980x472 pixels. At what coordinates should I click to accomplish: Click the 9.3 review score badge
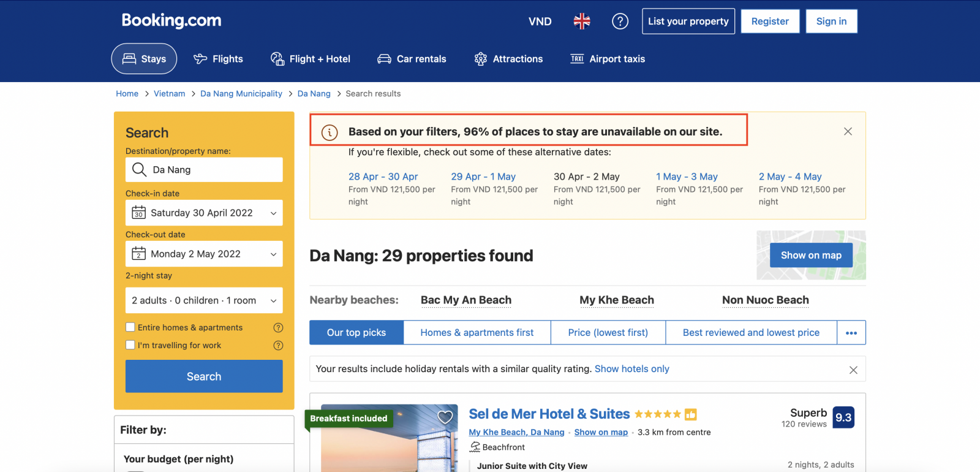pyautogui.click(x=843, y=417)
